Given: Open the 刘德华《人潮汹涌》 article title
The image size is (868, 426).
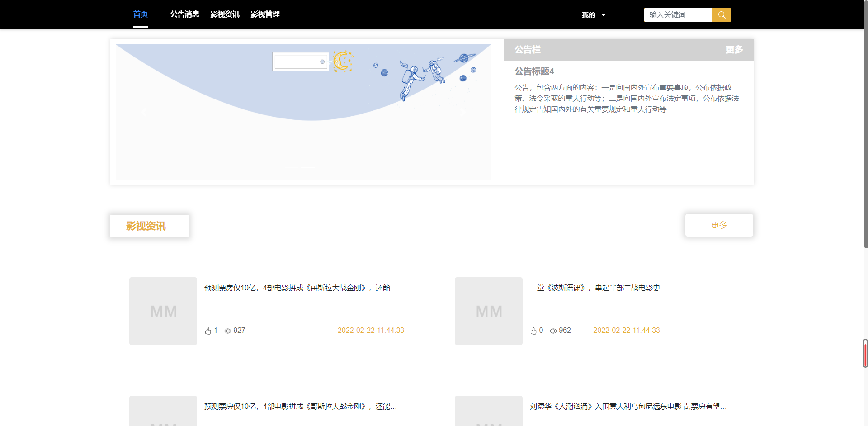Looking at the screenshot, I should coord(627,407).
